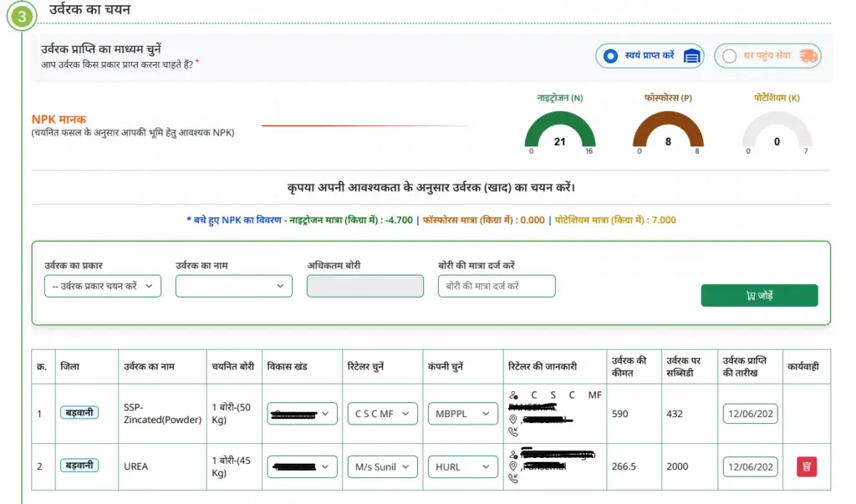856x504 pixels.
Task: Click the phone icon in SSP-Zincated retailer info
Action: click(x=513, y=432)
